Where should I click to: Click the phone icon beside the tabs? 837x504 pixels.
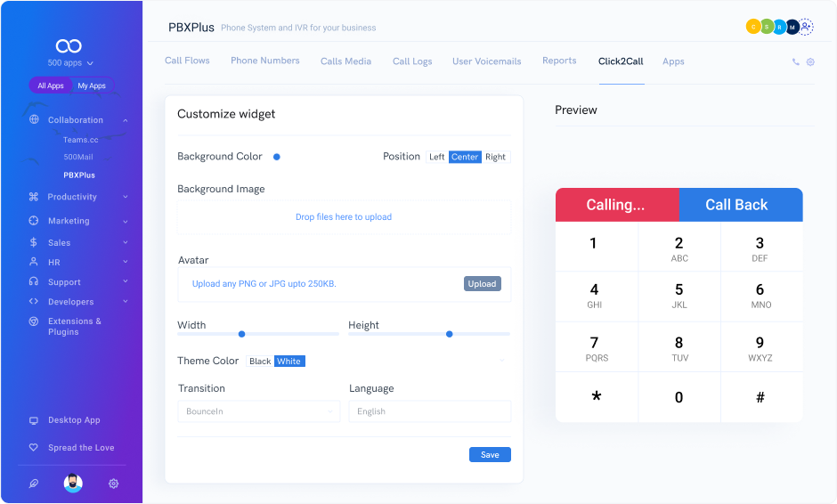pyautogui.click(x=795, y=62)
